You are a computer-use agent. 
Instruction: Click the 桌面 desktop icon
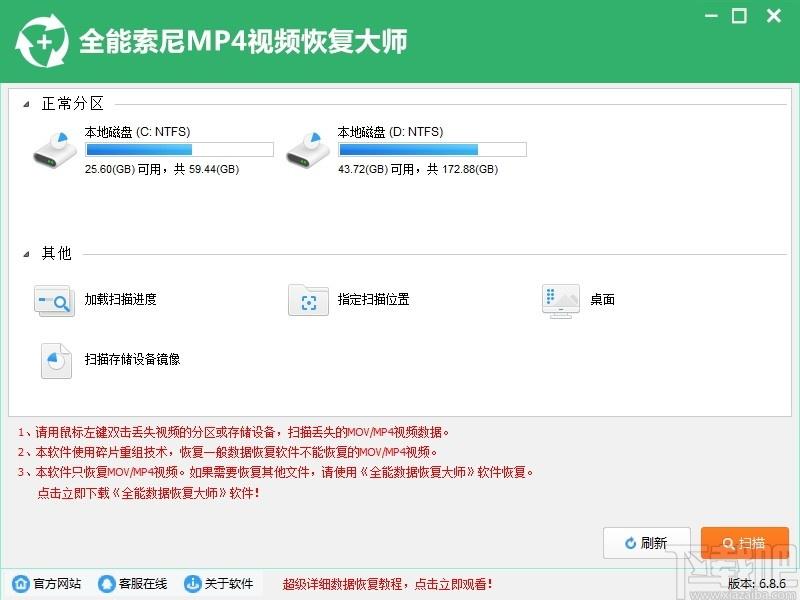560,300
